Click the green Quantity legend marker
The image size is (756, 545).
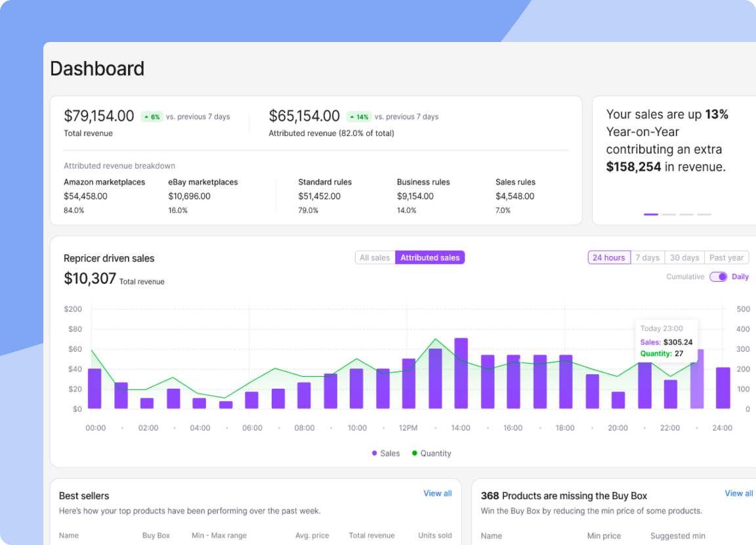[415, 453]
